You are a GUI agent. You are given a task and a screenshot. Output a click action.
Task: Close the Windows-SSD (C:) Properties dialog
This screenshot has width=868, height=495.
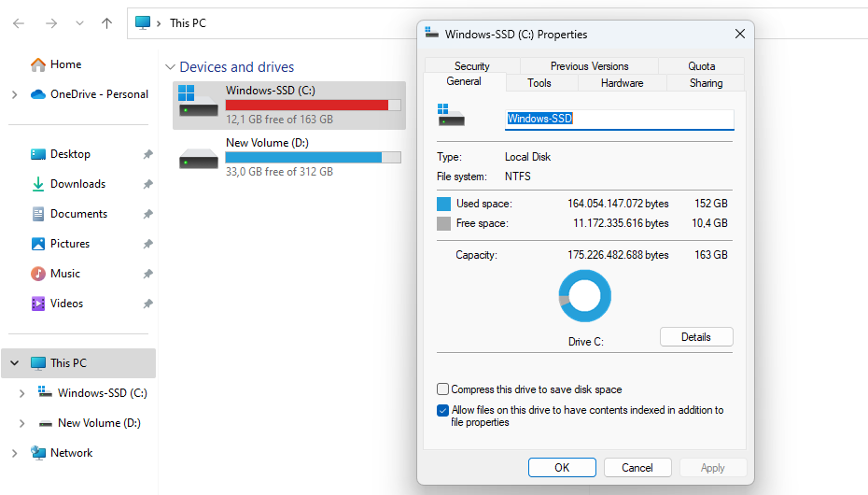pos(739,34)
